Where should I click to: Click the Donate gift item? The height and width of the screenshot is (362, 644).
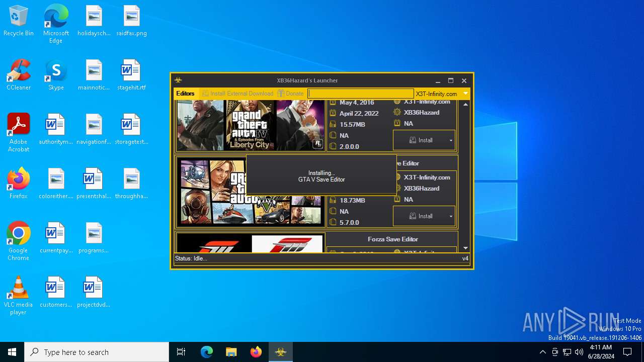pyautogui.click(x=290, y=94)
